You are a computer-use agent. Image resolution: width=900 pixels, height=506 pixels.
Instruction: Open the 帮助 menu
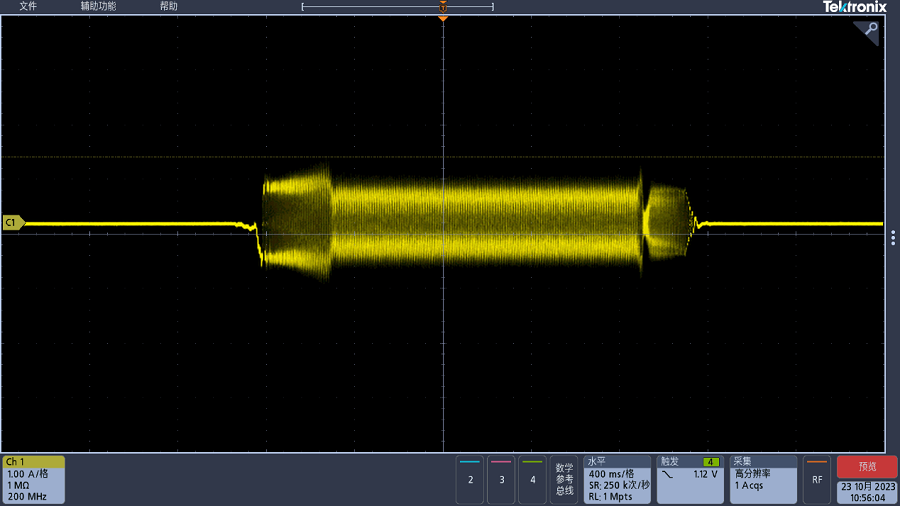tap(169, 6)
